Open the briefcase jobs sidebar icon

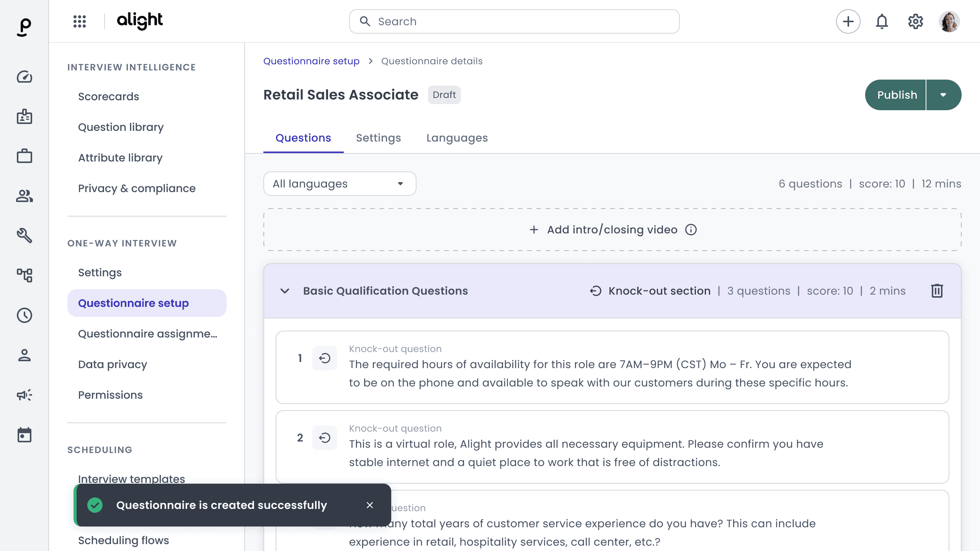point(24,156)
